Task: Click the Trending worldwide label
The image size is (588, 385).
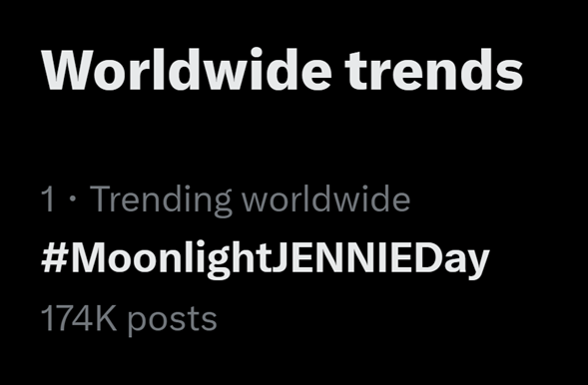Action: (x=251, y=199)
